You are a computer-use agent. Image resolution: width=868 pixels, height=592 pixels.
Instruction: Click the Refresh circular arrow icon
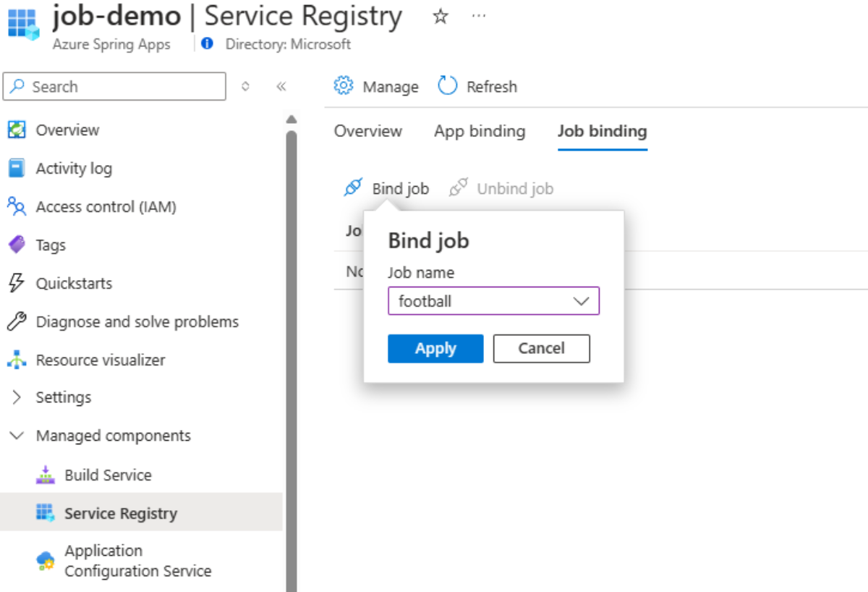tap(448, 86)
